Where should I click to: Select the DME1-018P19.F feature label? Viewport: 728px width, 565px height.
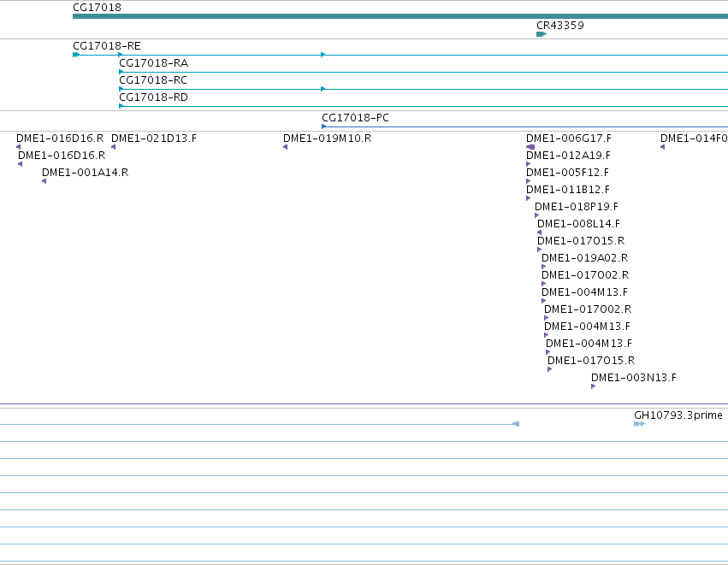(577, 207)
